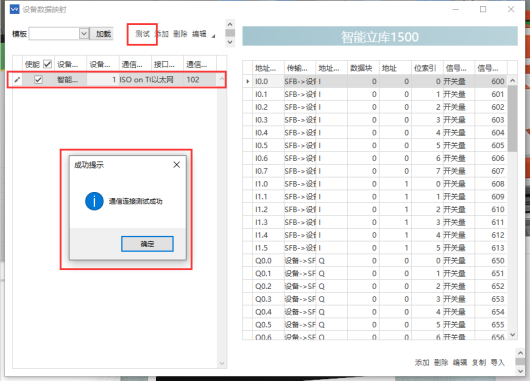Select the I1.0 address cell
This screenshot has width=530, height=381.
pos(268,184)
